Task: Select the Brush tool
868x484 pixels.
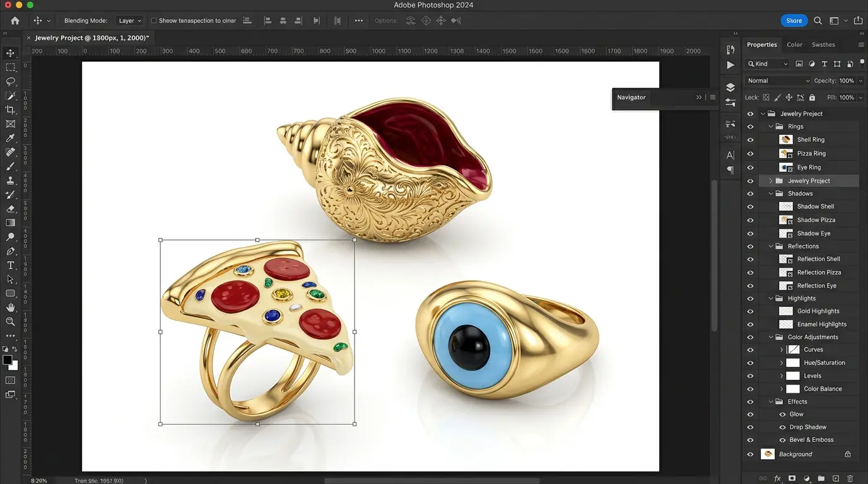Action: [x=10, y=166]
